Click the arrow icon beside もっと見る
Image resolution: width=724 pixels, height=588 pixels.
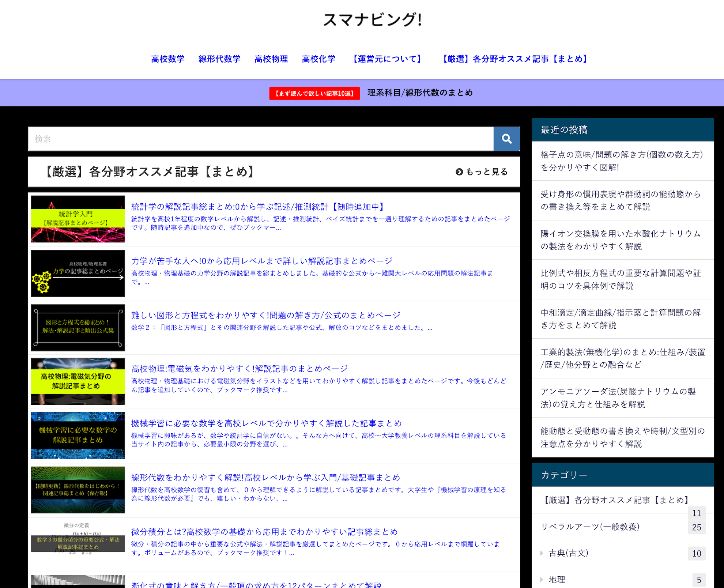(x=459, y=172)
